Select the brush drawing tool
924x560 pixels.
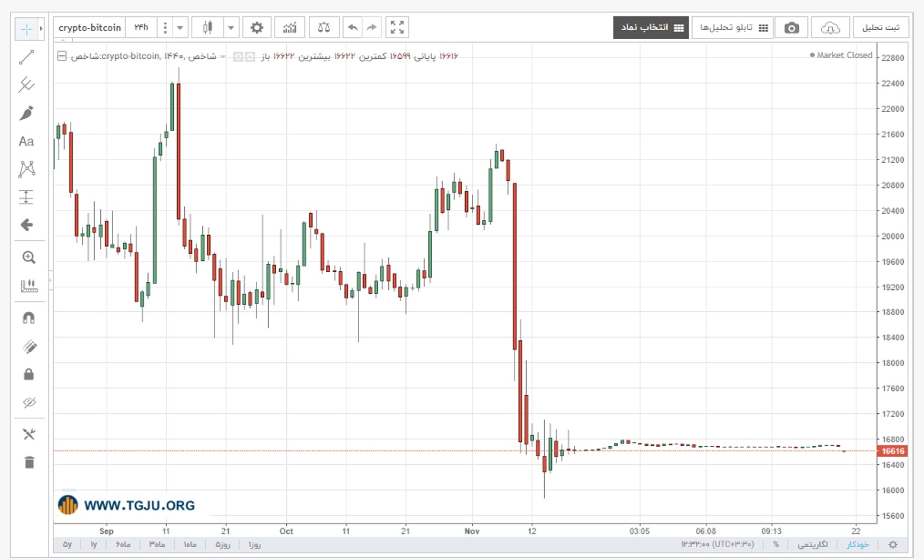point(26,113)
